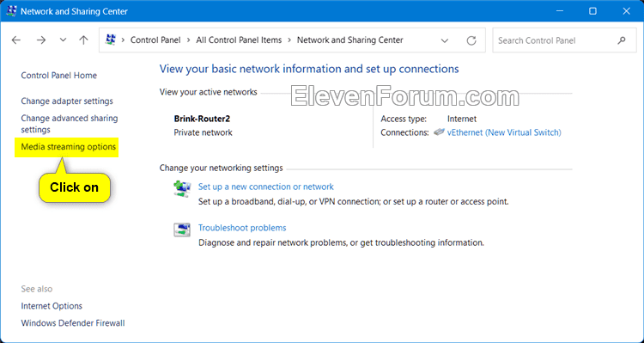
Task: Select Control Panel breadcrumb
Action: coord(155,40)
